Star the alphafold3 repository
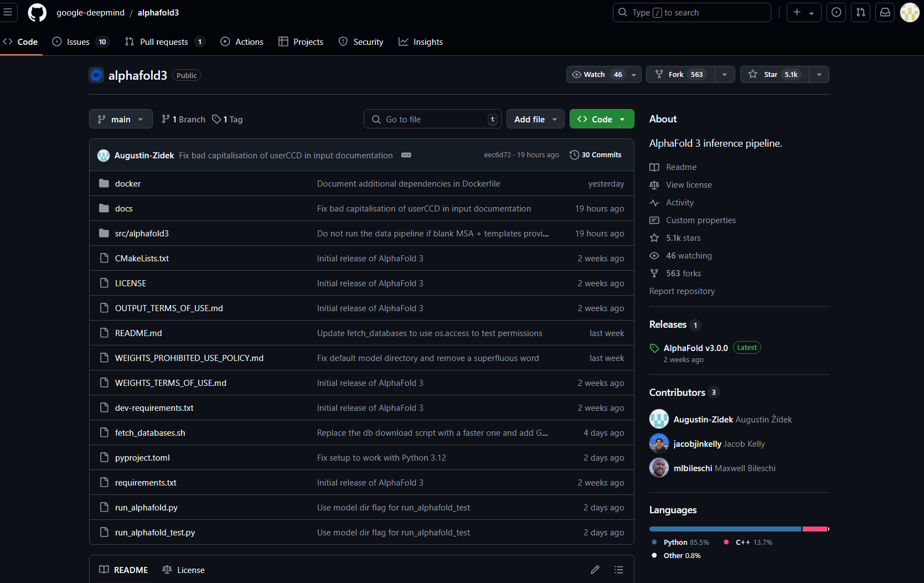 point(775,75)
